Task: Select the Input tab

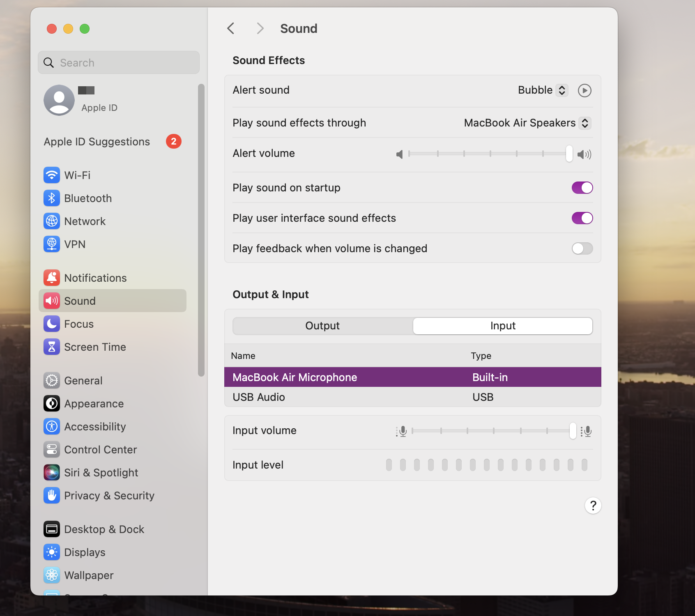Action: 502,326
